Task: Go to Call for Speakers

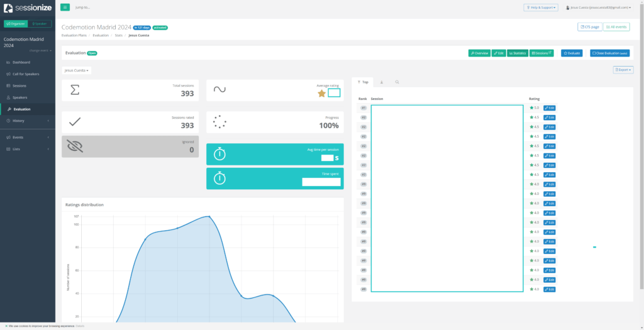Action: [26, 74]
